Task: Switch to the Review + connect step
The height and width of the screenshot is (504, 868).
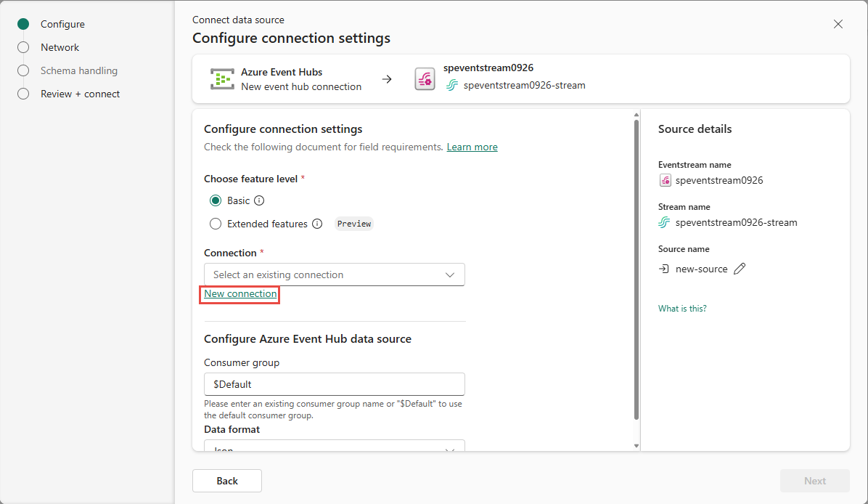Action: coord(22,94)
